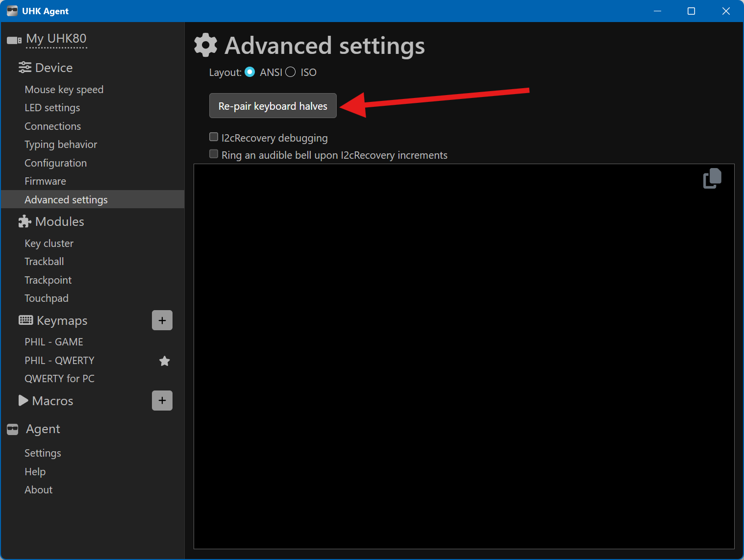Select the ANSI layout radio button
744x560 pixels.
click(x=250, y=72)
